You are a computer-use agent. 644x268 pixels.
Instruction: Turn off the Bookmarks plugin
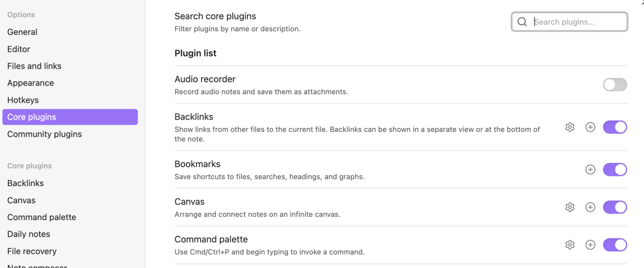(x=615, y=169)
